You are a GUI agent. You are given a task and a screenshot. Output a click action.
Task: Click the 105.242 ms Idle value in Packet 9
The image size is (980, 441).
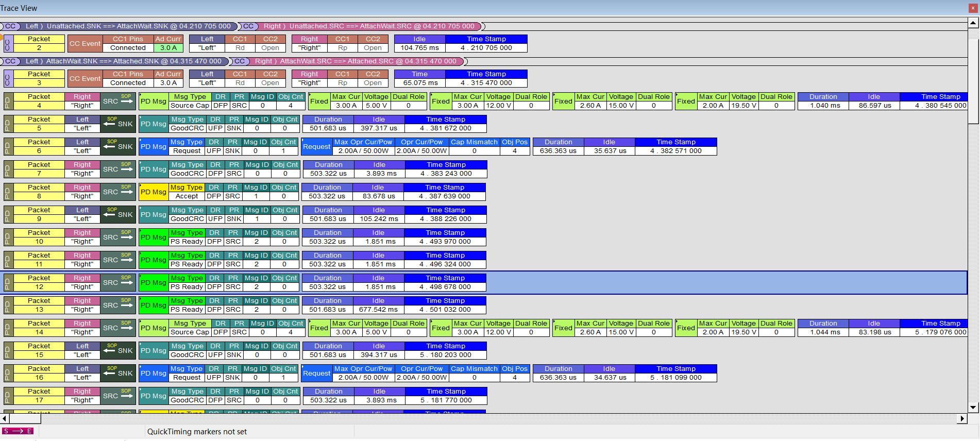(x=379, y=219)
